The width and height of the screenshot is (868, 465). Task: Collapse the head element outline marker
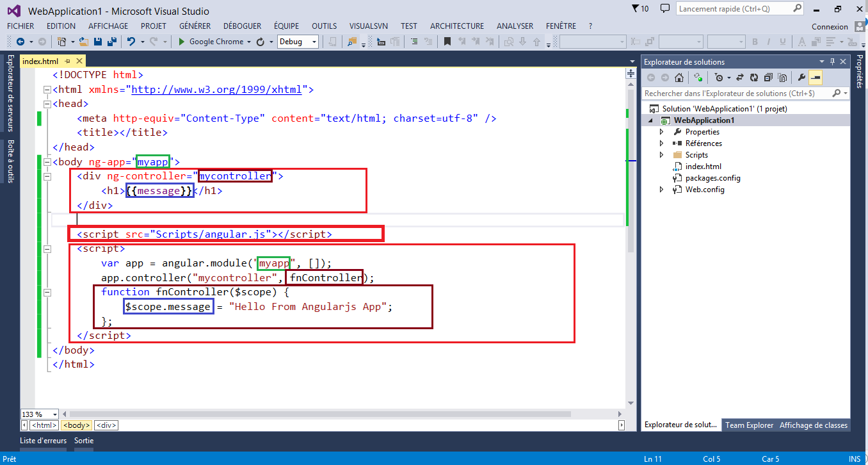tap(47, 104)
